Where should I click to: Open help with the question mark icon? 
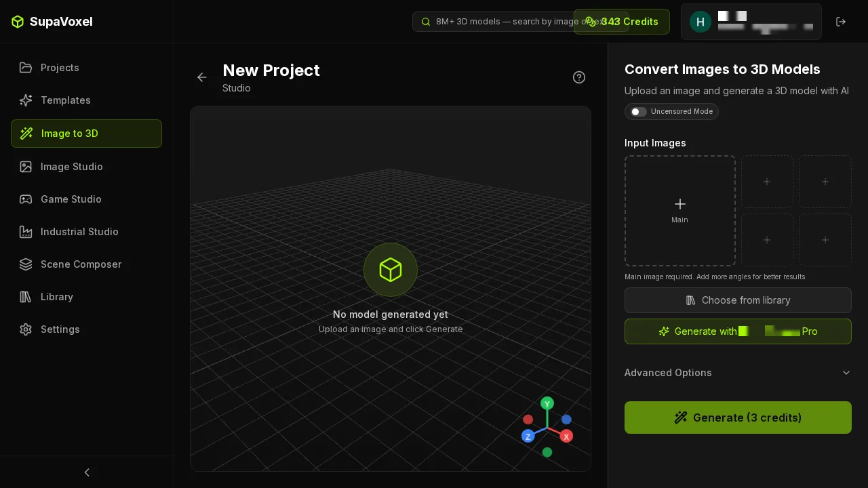pyautogui.click(x=579, y=77)
